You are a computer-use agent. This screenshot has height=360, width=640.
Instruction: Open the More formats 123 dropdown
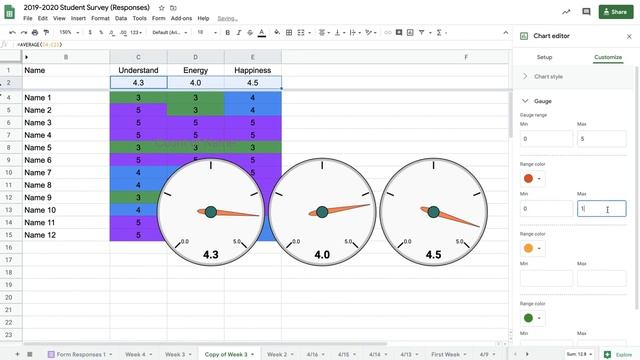coord(136,32)
